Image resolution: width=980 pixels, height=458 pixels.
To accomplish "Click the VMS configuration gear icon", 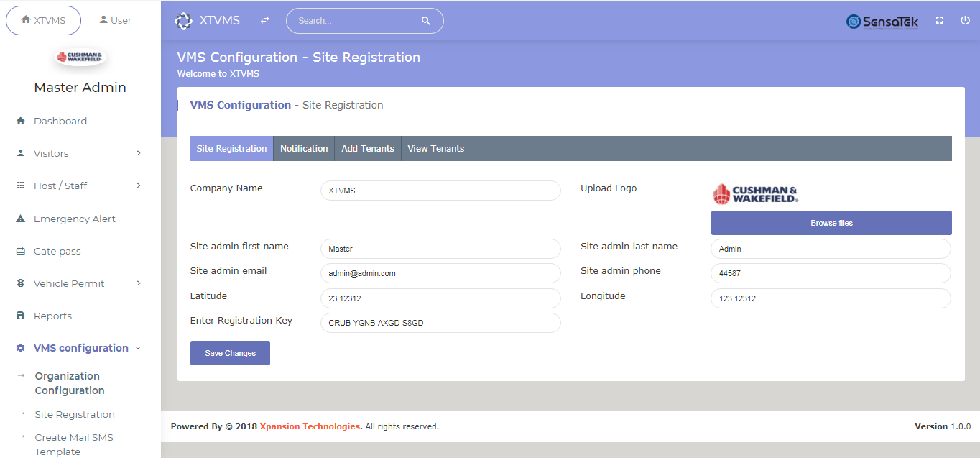I will point(20,348).
